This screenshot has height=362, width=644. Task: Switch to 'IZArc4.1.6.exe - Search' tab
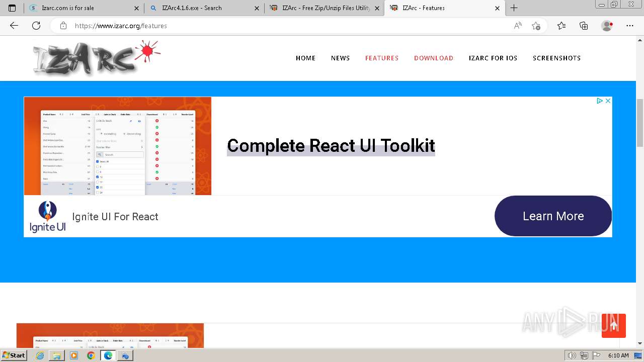click(x=204, y=8)
